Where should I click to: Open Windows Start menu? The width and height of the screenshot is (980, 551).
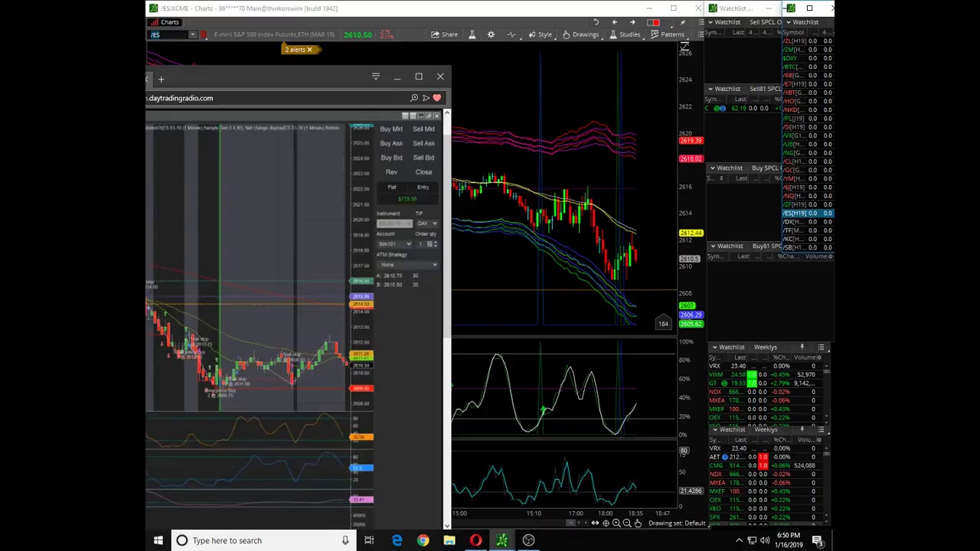tap(158, 540)
